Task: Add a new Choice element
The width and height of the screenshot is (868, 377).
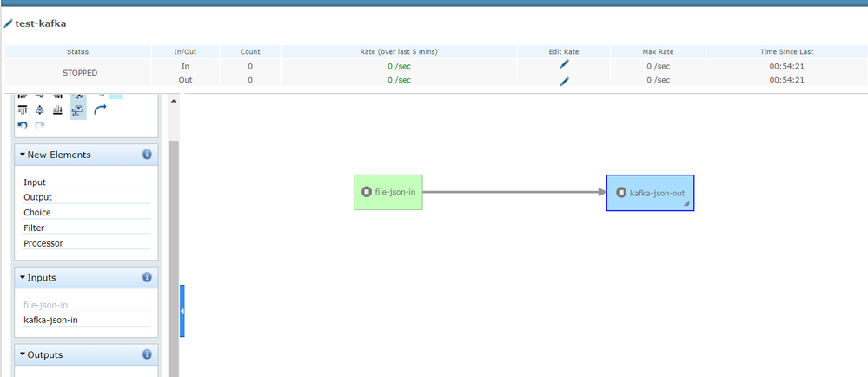Action: (86, 213)
